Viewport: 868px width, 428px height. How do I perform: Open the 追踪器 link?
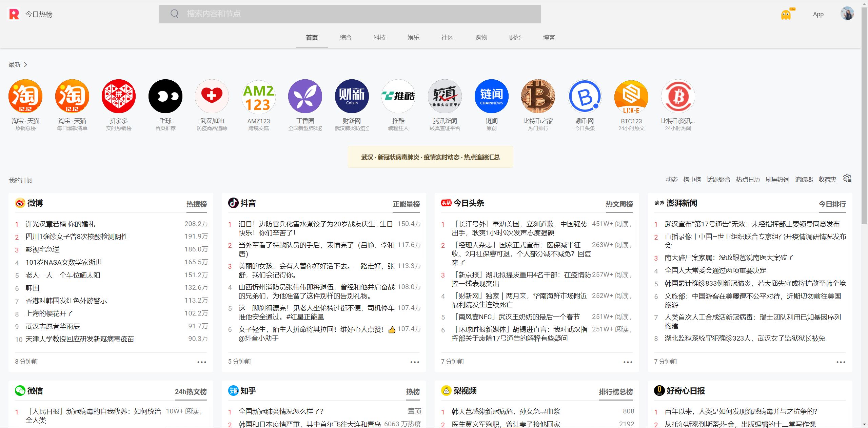pyautogui.click(x=804, y=180)
